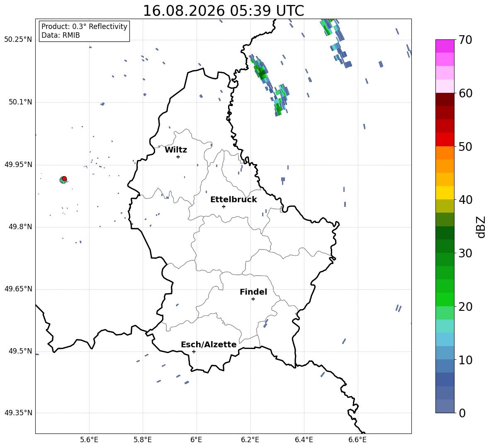The image size is (491, 448).
Task: Click the 16.08.2026 05:39 UTC title
Action: pyautogui.click(x=223, y=11)
